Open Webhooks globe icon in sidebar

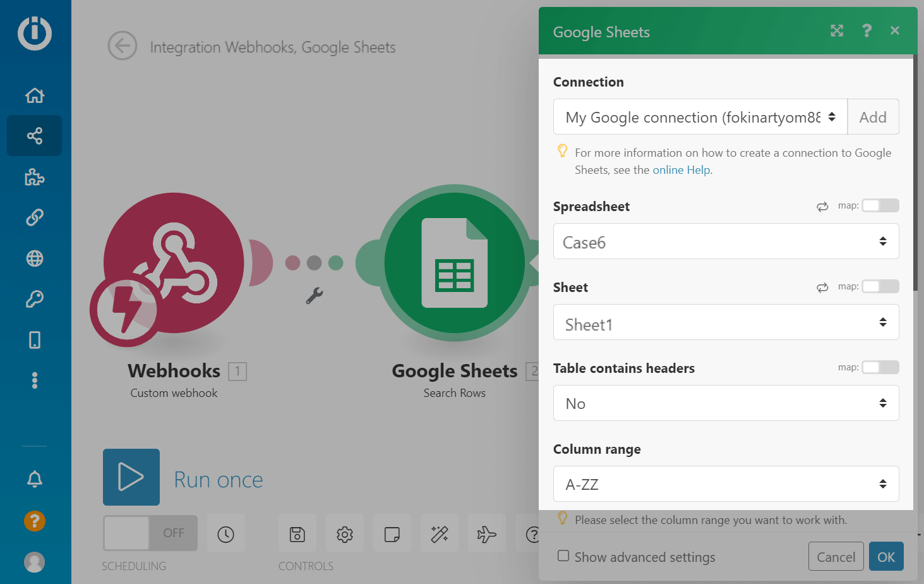click(35, 259)
